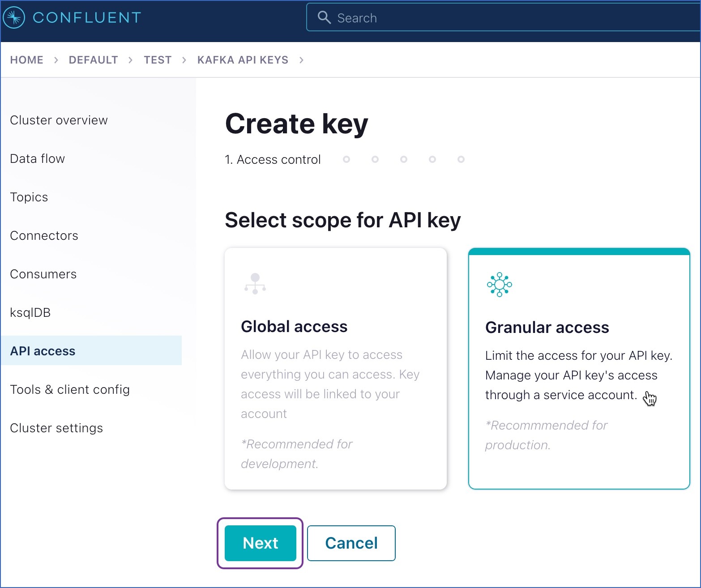Click the first wizard step indicator circle

coord(346,159)
